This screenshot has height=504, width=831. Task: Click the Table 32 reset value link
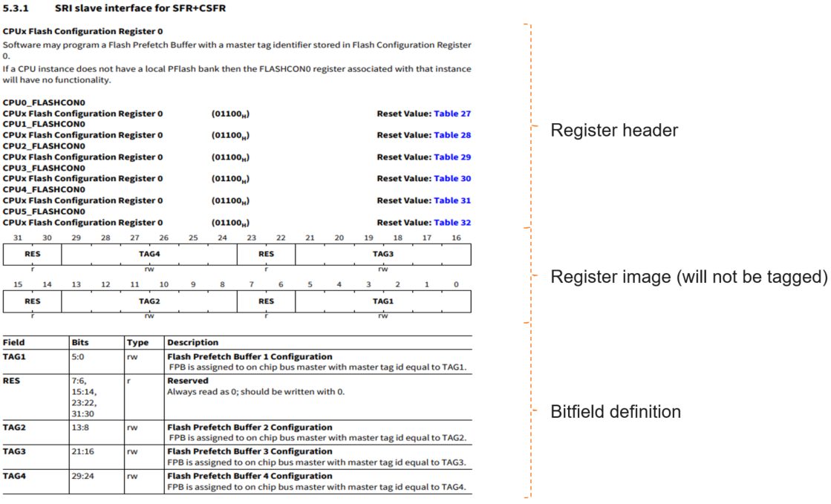452,223
